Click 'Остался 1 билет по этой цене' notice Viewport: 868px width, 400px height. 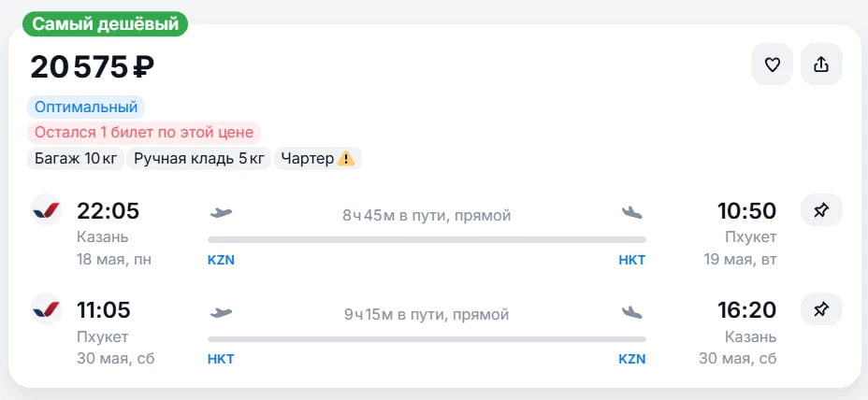[x=144, y=133]
